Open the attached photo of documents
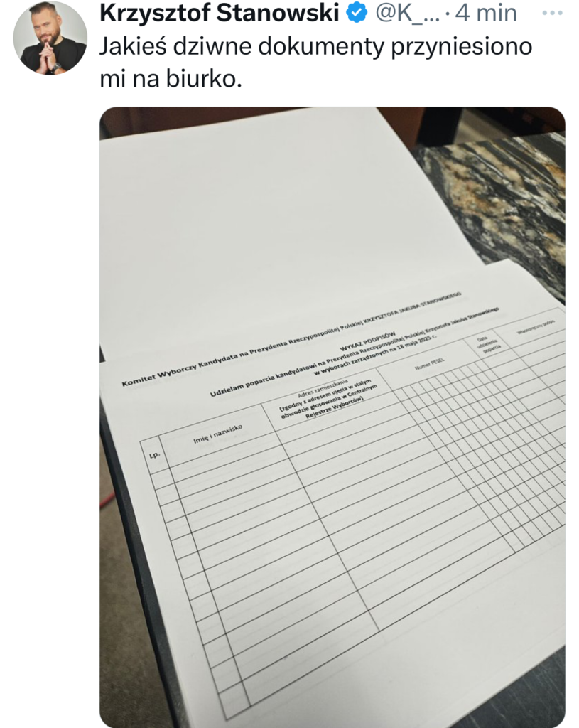Viewport: 579px width, 728px height. click(x=332, y=417)
